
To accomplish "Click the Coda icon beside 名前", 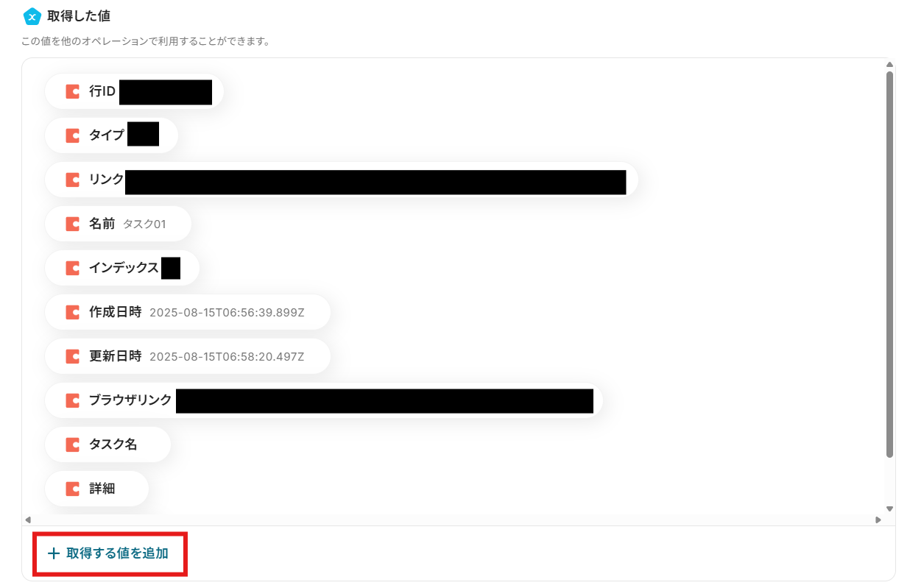I will pyautogui.click(x=72, y=224).
